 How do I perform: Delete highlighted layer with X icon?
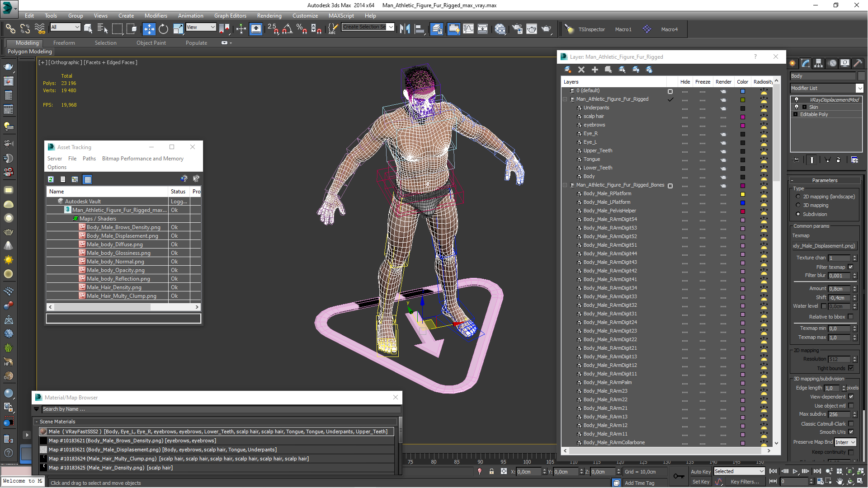[x=581, y=70]
